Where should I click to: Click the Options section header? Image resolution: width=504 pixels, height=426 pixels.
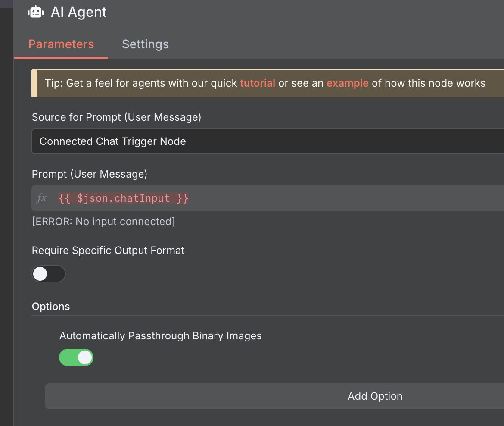click(x=50, y=306)
